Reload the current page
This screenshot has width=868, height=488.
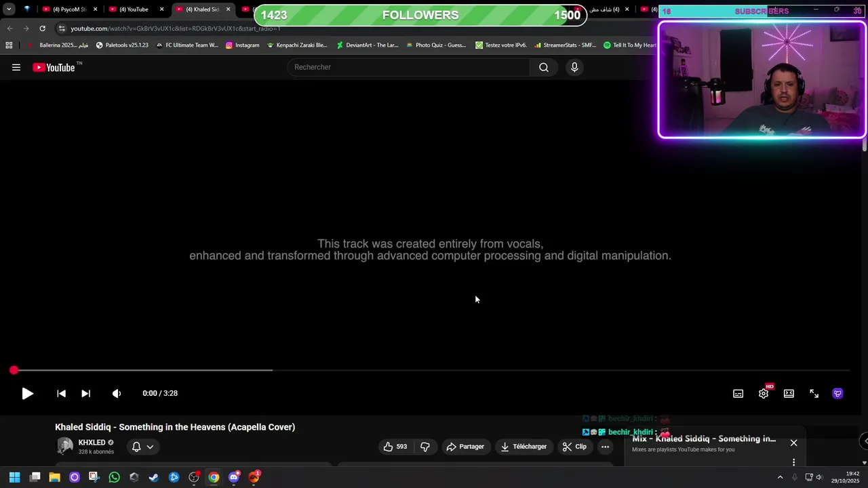(x=42, y=28)
